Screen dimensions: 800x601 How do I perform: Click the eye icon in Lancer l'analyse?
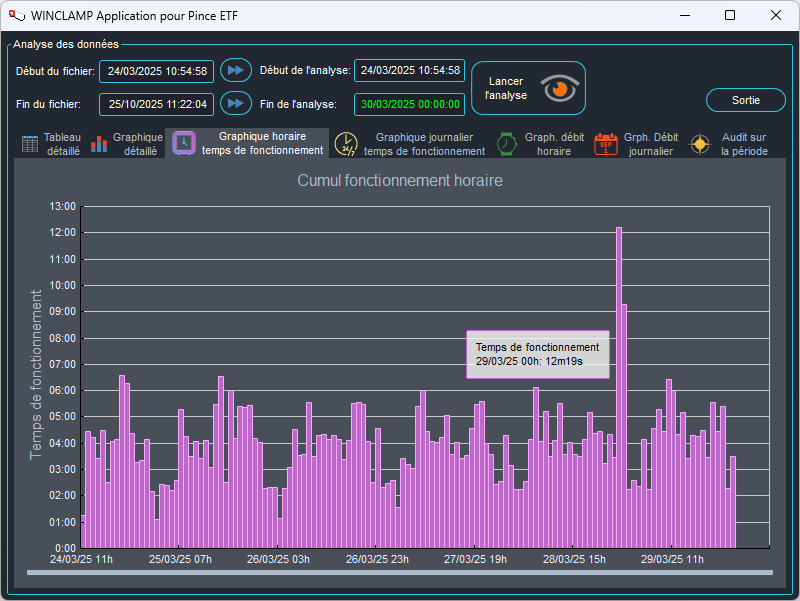pyautogui.click(x=560, y=88)
